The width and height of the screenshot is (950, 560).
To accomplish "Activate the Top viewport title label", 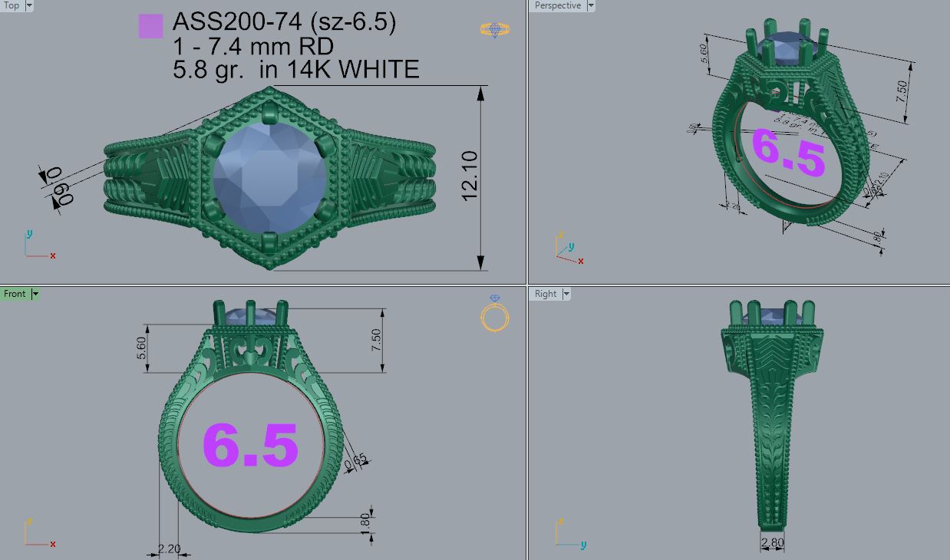I will tap(12, 5).
